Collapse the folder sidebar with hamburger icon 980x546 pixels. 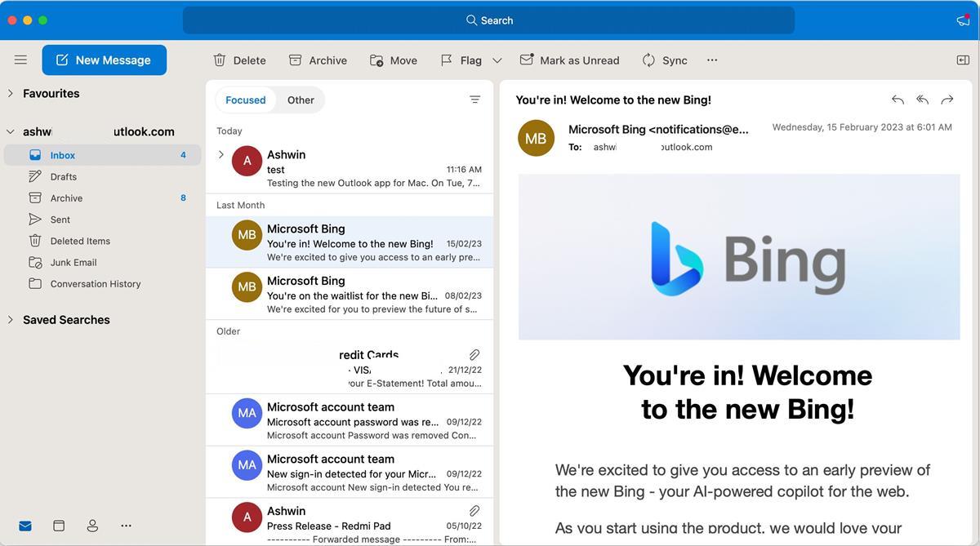20,59
